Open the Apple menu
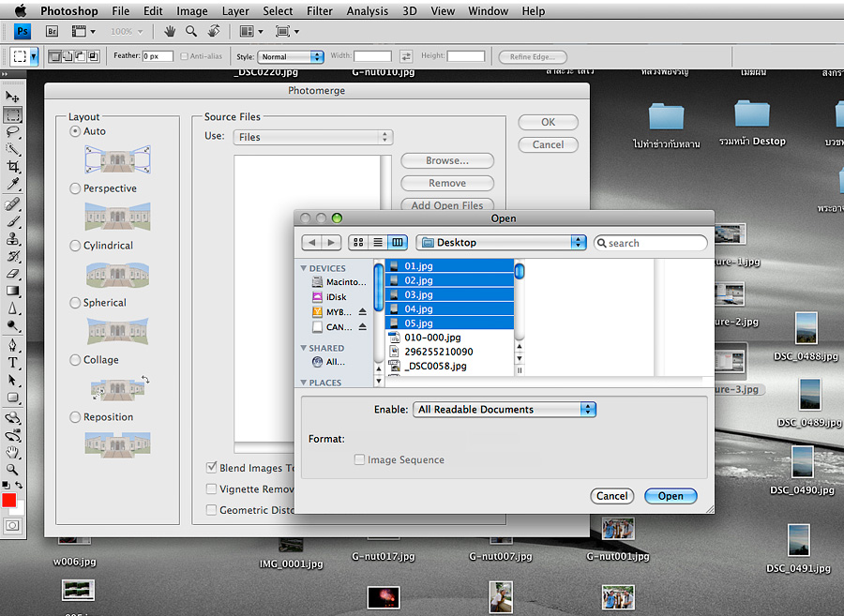This screenshot has width=844, height=616. coord(20,11)
